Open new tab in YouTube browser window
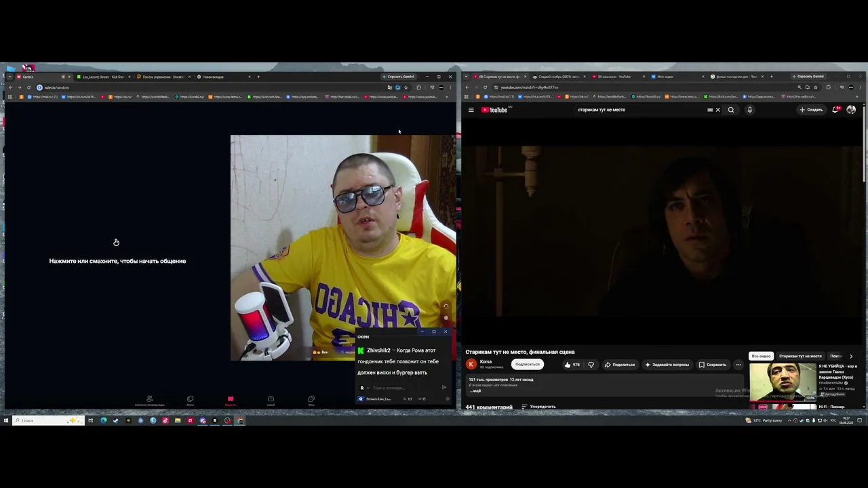 [771, 77]
